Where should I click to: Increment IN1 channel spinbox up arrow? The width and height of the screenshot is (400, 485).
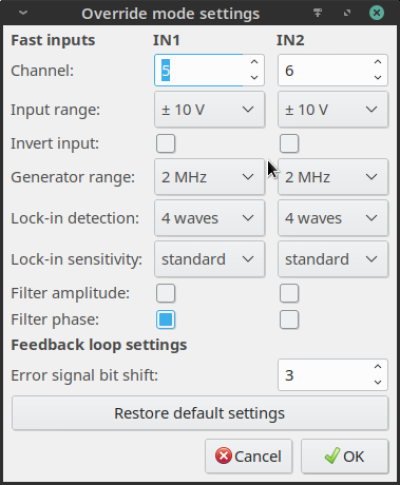pyautogui.click(x=254, y=62)
